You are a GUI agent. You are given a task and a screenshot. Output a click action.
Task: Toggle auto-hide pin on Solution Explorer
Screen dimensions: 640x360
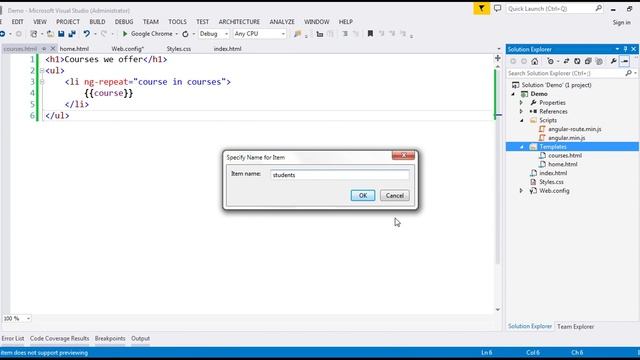(x=625, y=49)
